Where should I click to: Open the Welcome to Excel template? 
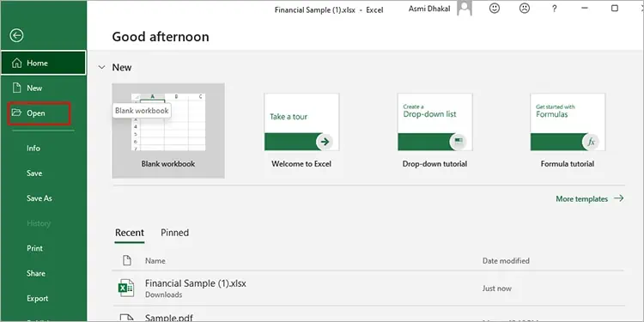(301, 131)
